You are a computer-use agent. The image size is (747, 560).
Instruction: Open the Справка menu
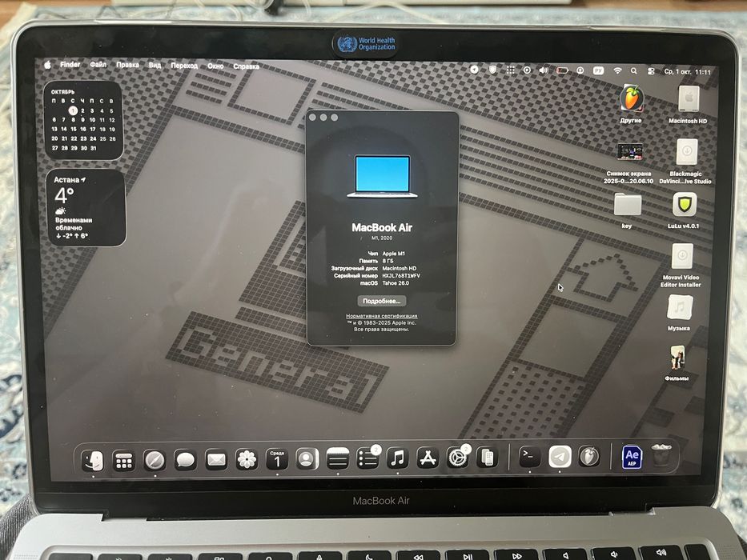tap(247, 66)
